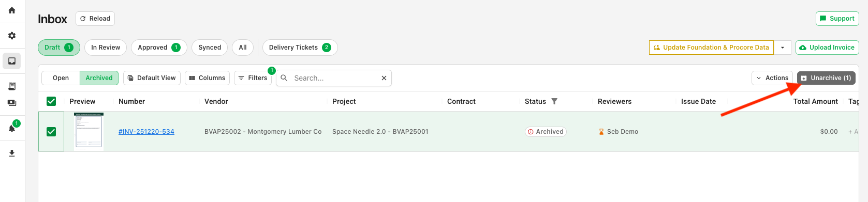The width and height of the screenshot is (868, 202).
Task: Open the Columns chooser
Action: 207,78
